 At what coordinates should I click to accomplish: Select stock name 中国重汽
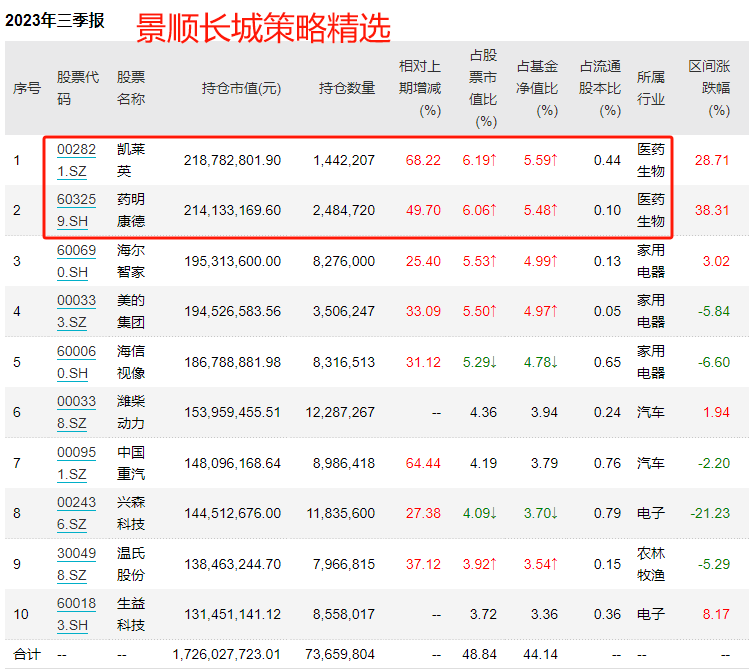tap(131, 463)
